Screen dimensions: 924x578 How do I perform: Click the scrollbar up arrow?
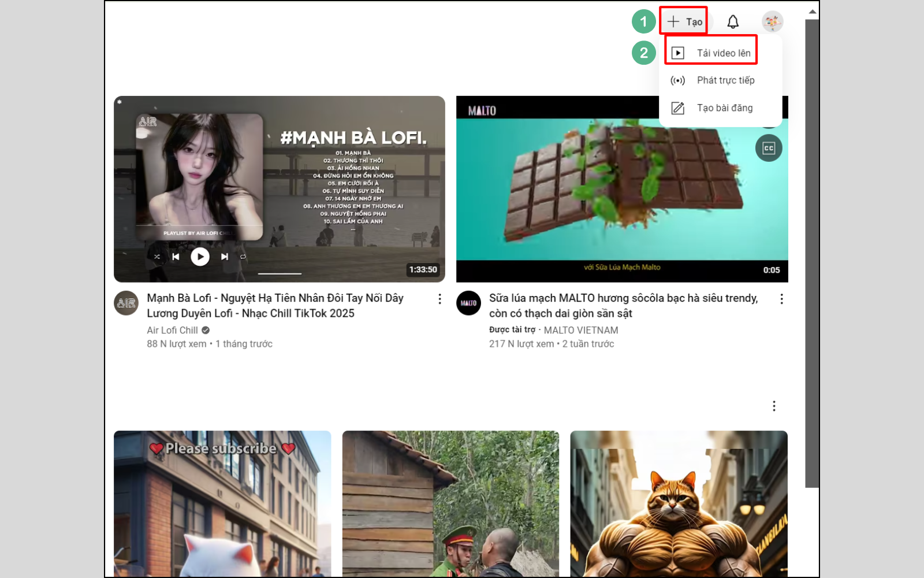click(812, 11)
